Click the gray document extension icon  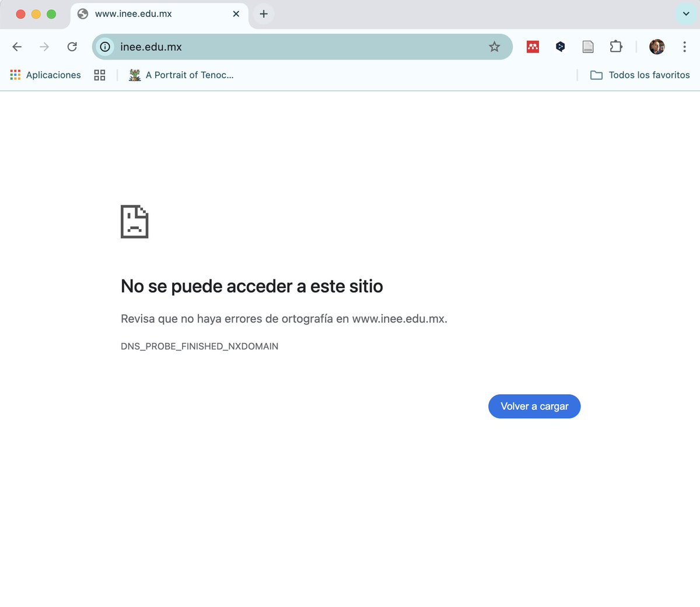click(x=588, y=47)
